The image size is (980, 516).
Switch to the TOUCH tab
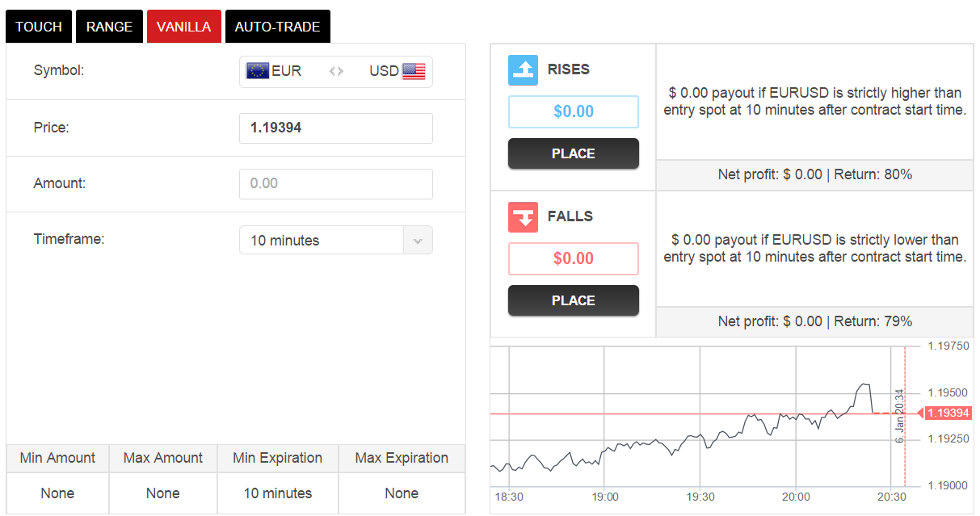(39, 27)
